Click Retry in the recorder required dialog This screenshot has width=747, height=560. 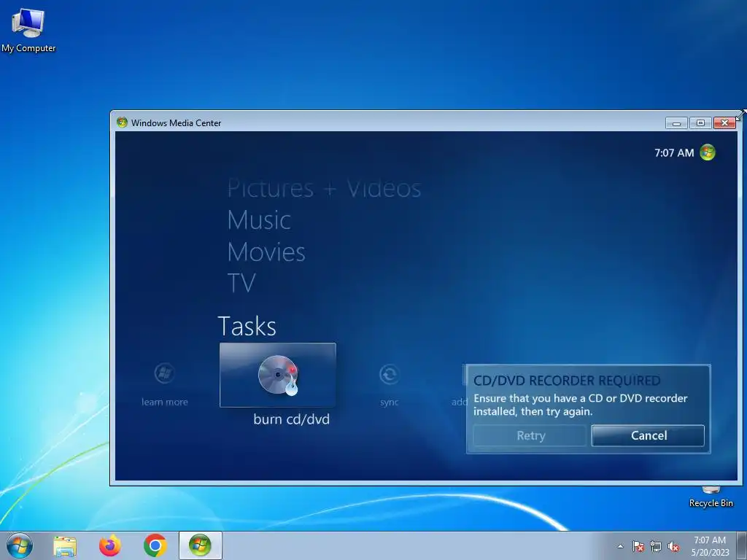pos(530,435)
